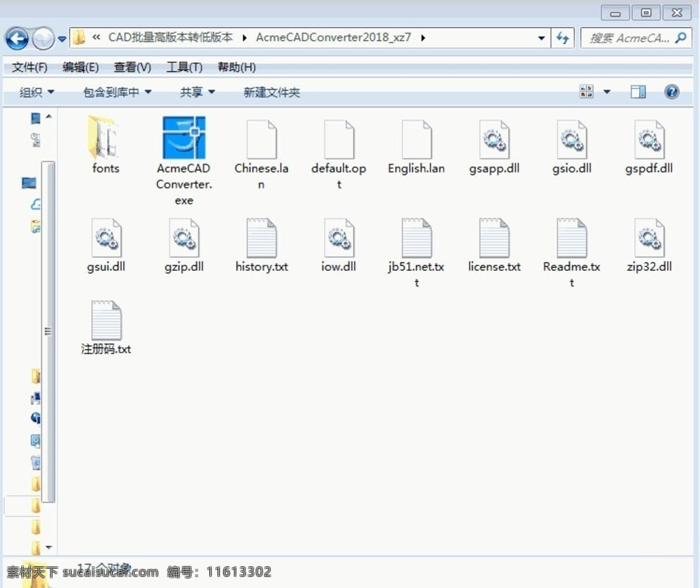Select the zip32.dll file icon
Screen dimensions: 700x588
(649, 238)
